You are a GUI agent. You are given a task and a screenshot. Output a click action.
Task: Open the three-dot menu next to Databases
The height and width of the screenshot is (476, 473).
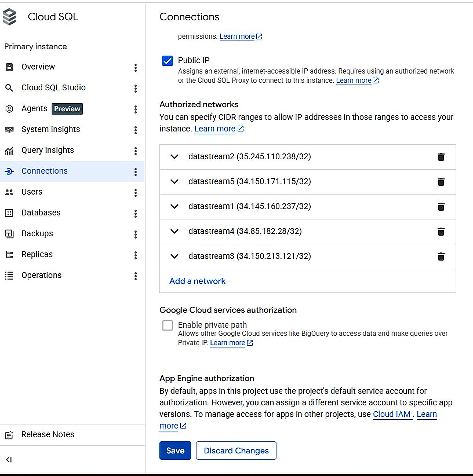135,213
